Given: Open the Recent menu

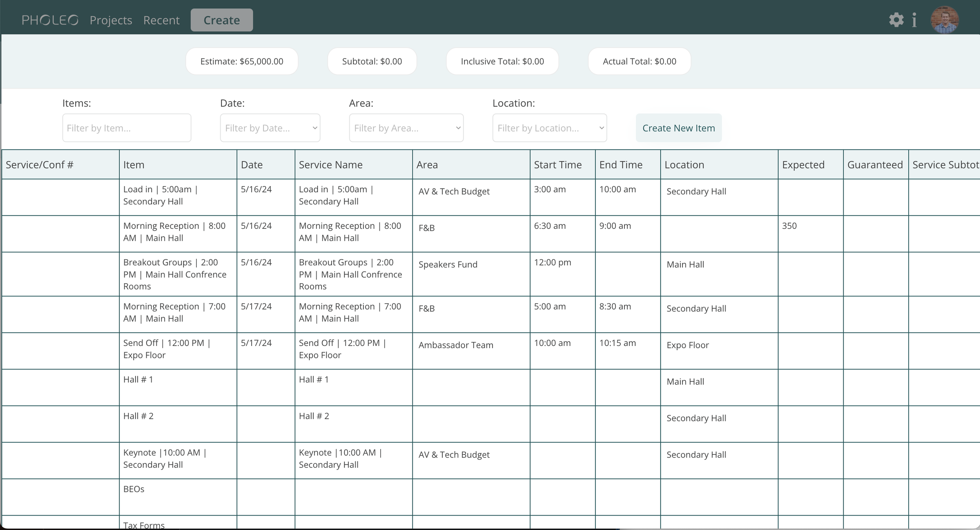Looking at the screenshot, I should [162, 20].
